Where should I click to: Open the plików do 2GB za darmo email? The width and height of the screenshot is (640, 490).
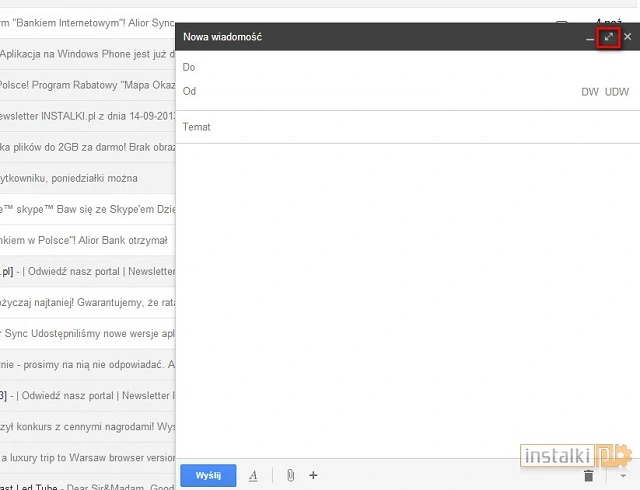point(87,147)
